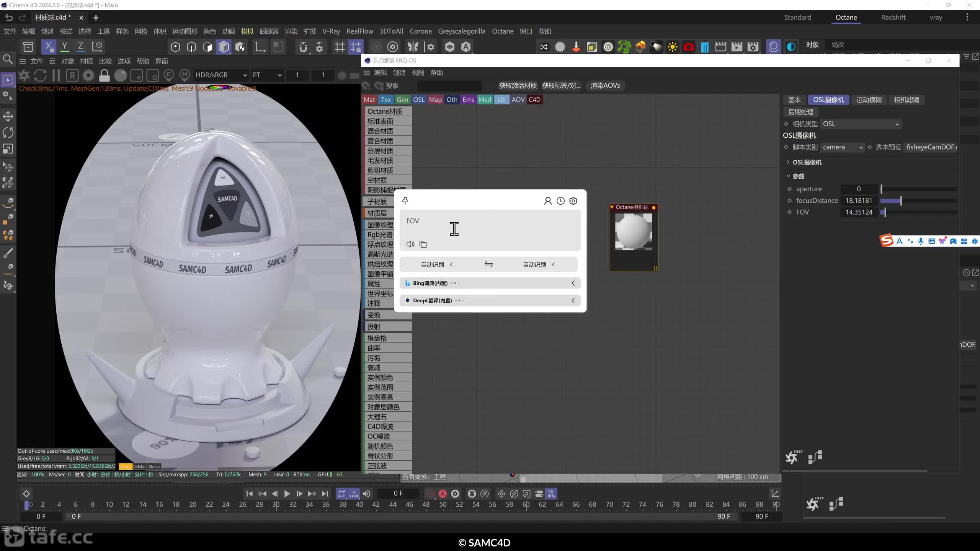Select the 后期处理 camera tab

(801, 112)
